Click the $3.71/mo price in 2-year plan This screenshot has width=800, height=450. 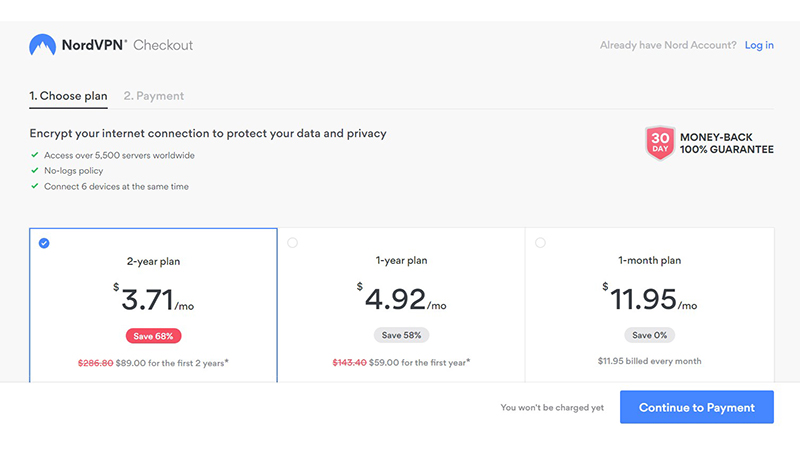click(x=154, y=298)
